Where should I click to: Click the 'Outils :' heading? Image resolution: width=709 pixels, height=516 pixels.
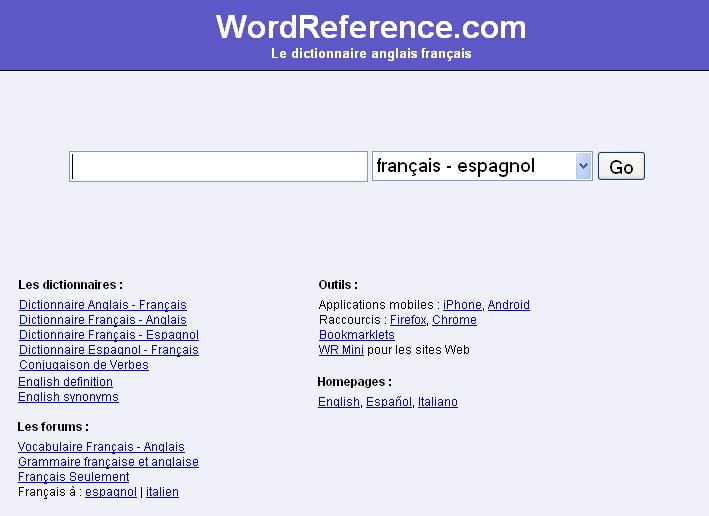[338, 285]
